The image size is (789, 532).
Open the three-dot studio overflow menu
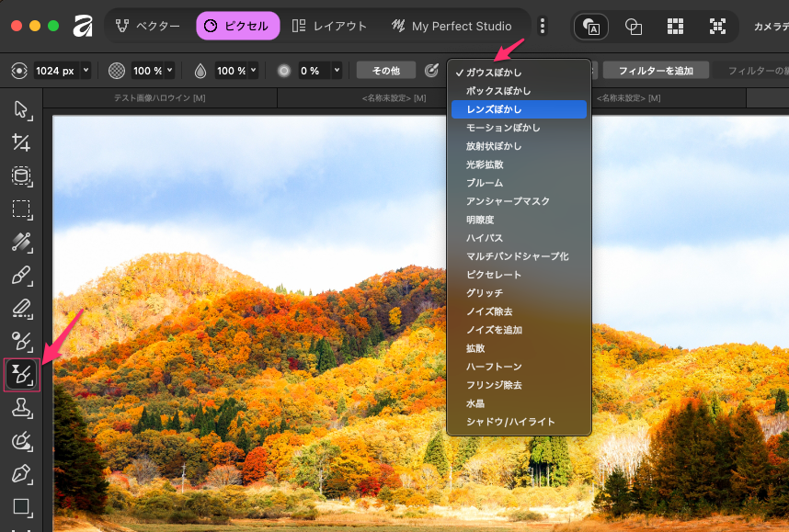[543, 27]
